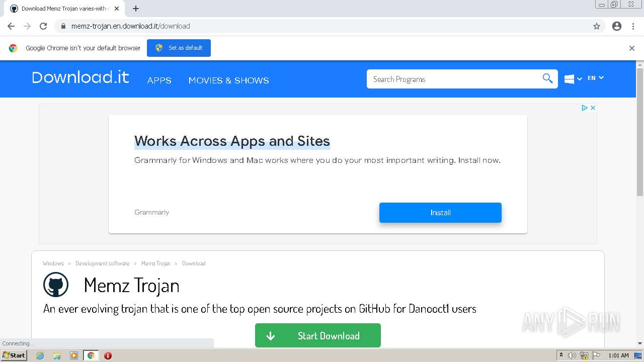Open Action Center flag icon
The width and height of the screenshot is (644, 362).
tap(596, 355)
